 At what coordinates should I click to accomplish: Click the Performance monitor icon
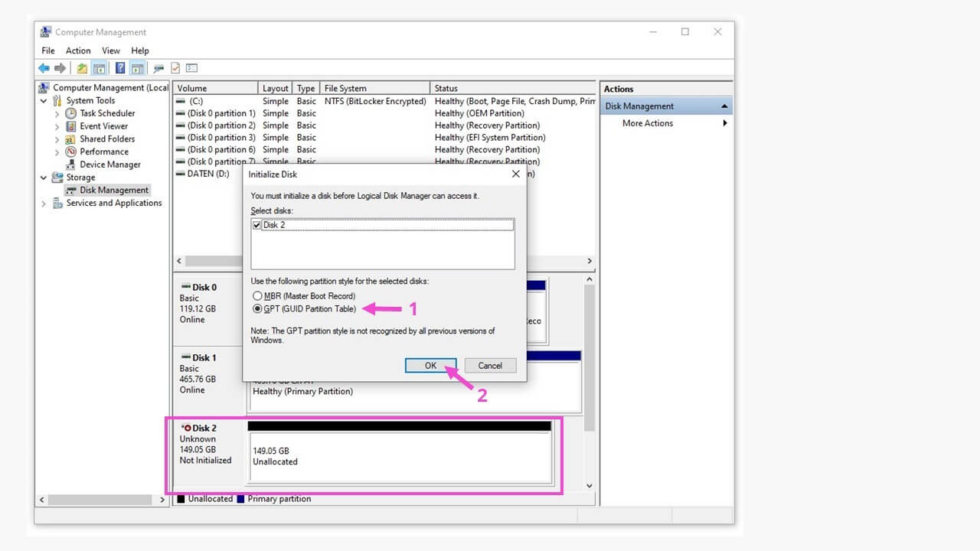point(71,152)
